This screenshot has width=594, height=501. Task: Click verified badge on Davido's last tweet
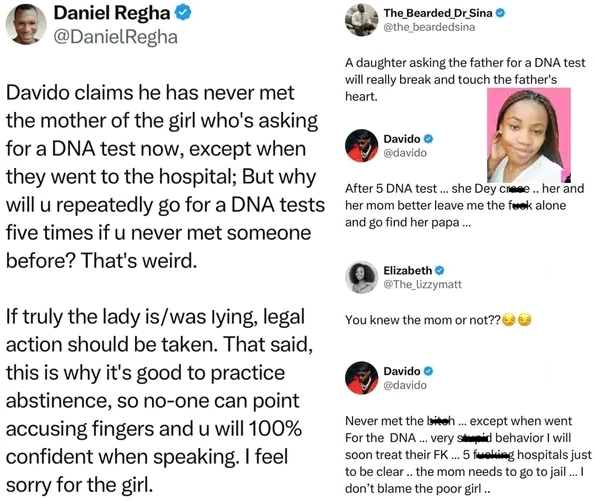point(428,371)
